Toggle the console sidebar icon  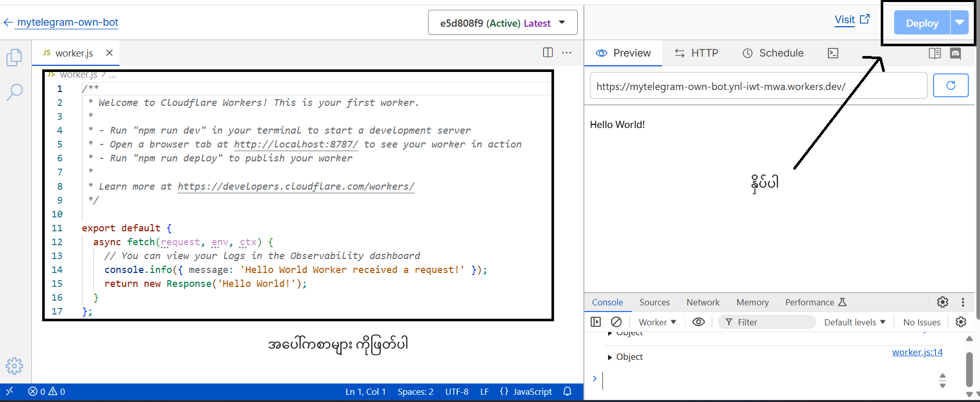click(x=596, y=322)
